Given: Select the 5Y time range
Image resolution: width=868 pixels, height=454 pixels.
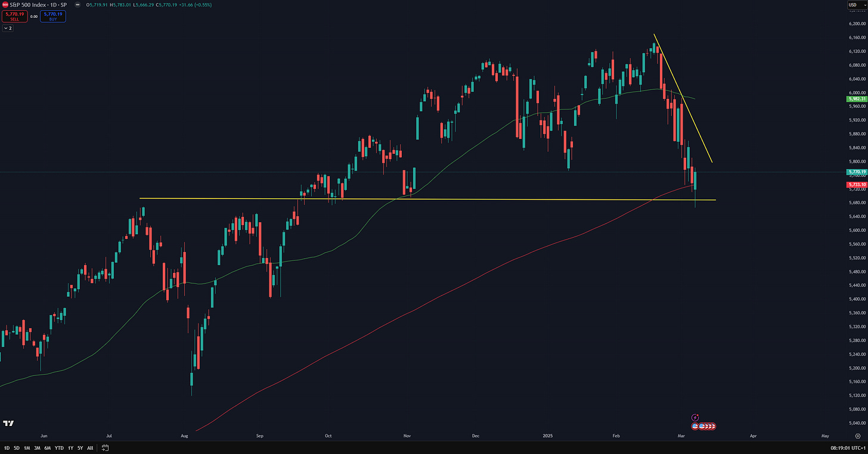Looking at the screenshot, I should [80, 447].
